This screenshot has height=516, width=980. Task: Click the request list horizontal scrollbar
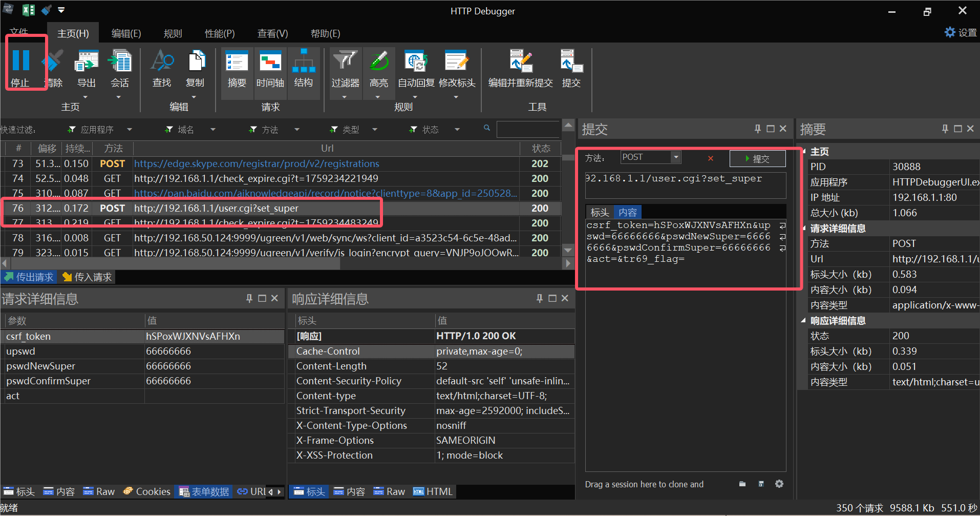174,263
